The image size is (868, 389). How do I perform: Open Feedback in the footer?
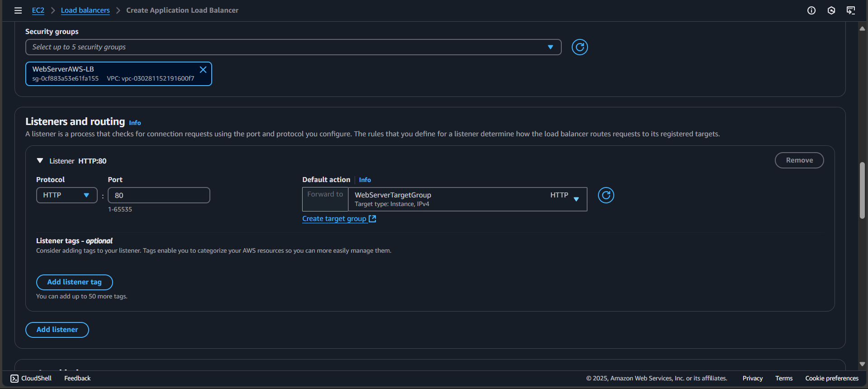[77, 378]
